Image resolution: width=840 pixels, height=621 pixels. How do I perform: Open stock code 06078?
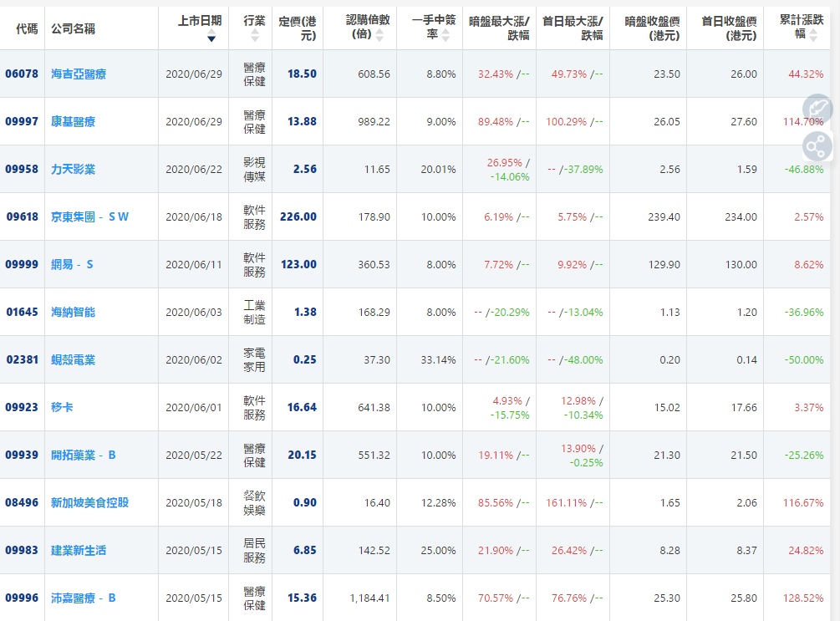point(22,74)
